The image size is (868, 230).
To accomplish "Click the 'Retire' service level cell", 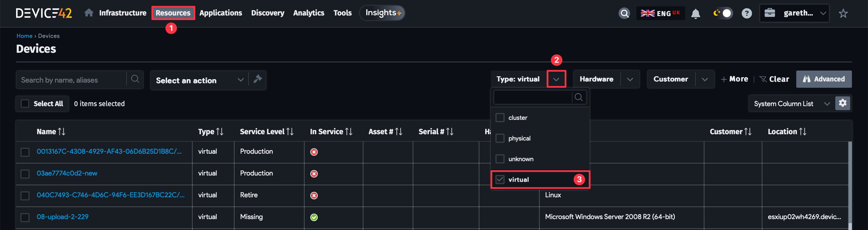I will [249, 195].
